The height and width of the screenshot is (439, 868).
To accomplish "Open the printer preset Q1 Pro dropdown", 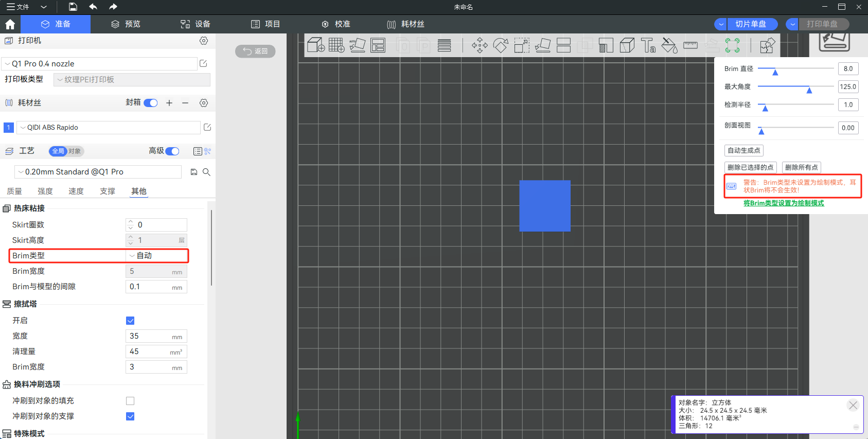I will click(100, 64).
